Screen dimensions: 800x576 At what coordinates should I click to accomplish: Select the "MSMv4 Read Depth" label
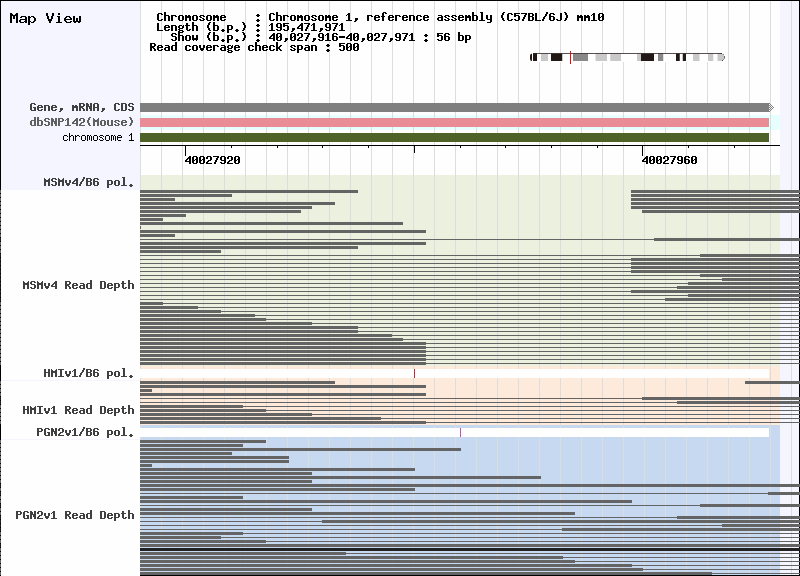[78, 285]
